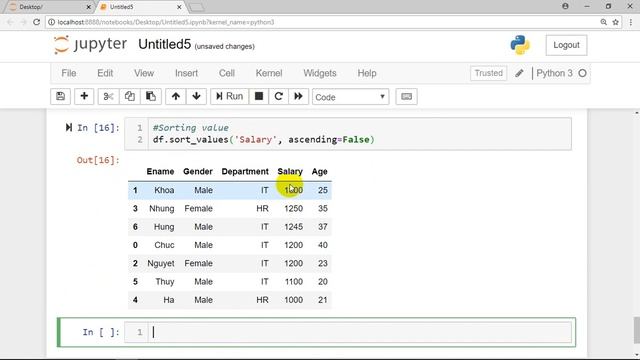Click the pencil edit mode icon
The height and width of the screenshot is (360, 640).
click(x=519, y=73)
